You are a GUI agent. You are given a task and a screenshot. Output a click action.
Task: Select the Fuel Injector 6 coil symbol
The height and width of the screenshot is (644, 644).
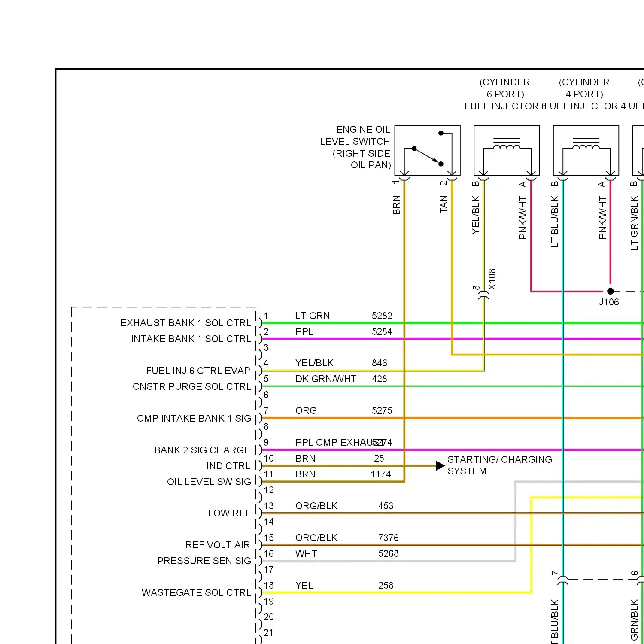pos(507,150)
